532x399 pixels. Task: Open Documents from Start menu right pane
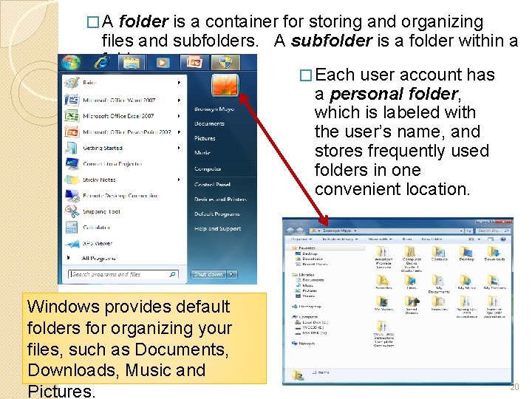pyautogui.click(x=209, y=123)
